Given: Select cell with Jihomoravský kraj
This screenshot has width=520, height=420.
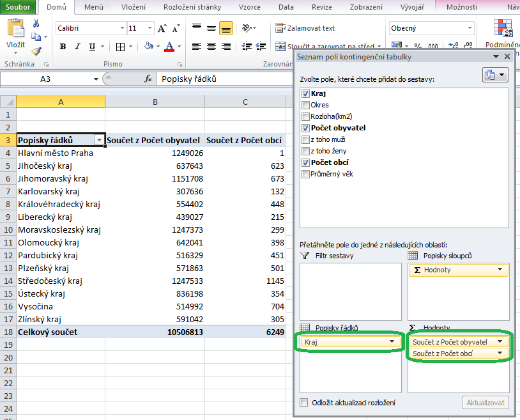Looking at the screenshot, I should pos(61,179).
